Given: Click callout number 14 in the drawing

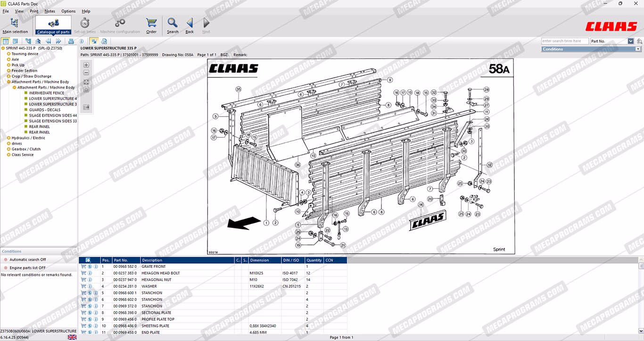Looking at the screenshot, I should coord(421,204).
